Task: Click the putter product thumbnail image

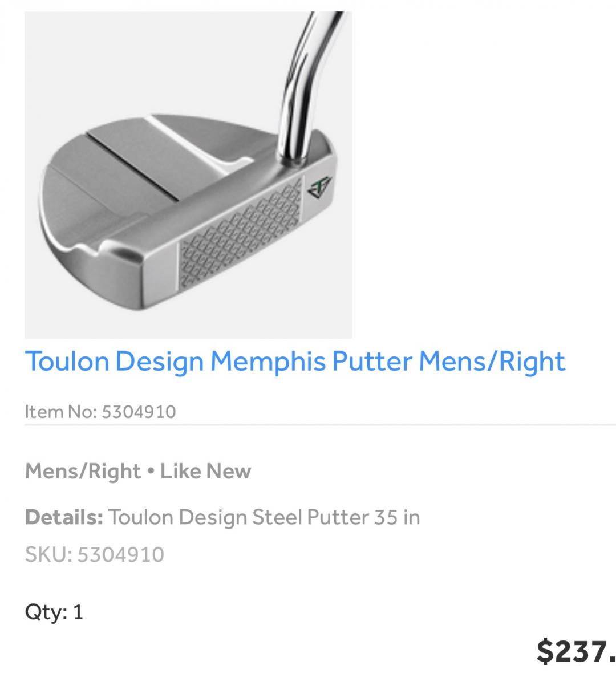Action: coord(188,175)
